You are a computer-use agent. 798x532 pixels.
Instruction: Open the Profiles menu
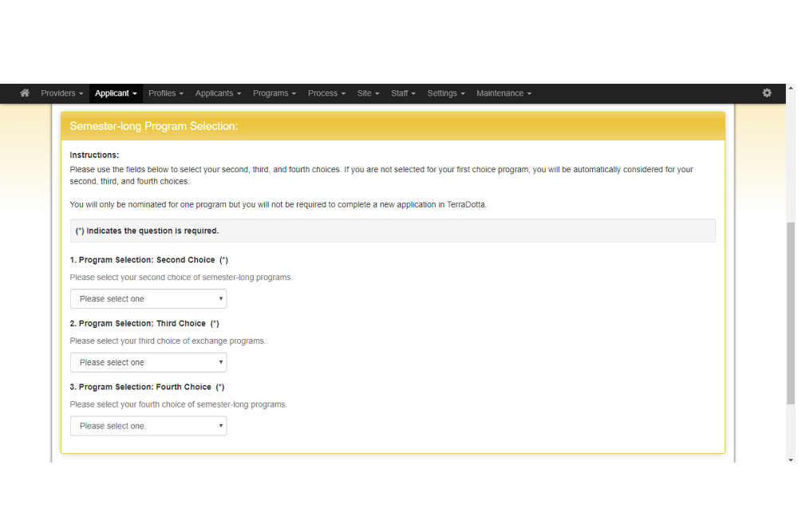point(166,93)
